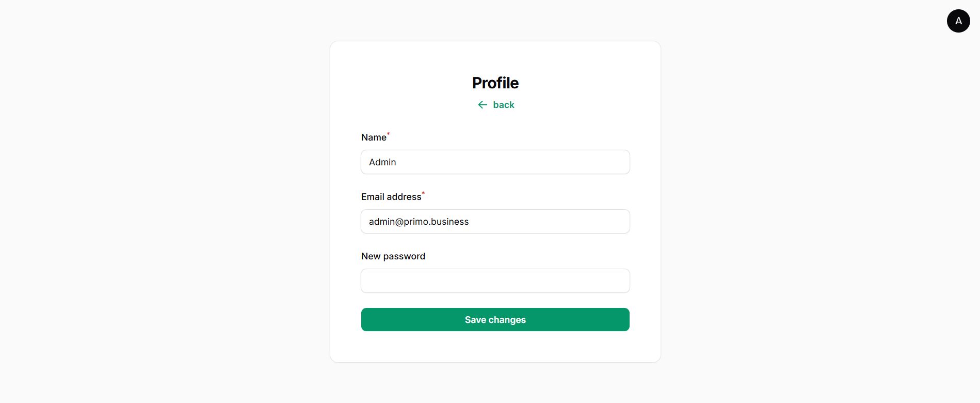Focus the New password input field
The height and width of the screenshot is (403, 980).
(495, 281)
